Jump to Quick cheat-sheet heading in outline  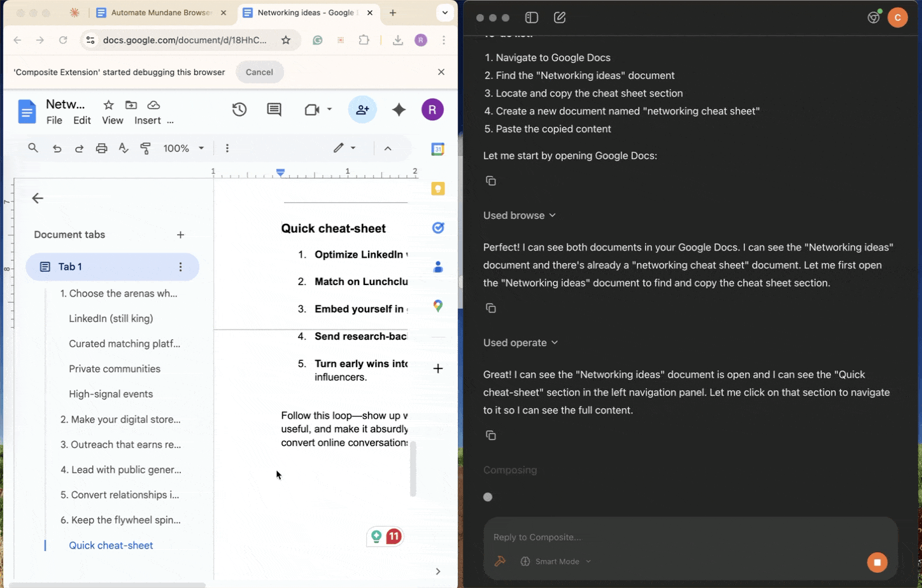click(x=111, y=545)
